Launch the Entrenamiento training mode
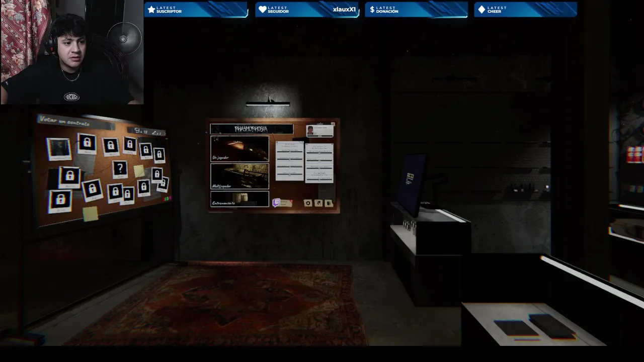This screenshot has width=644, height=362. click(x=239, y=199)
